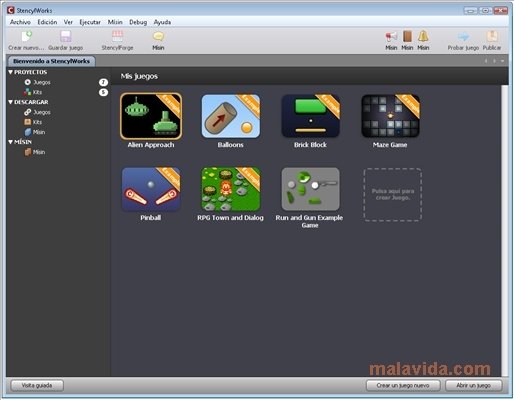Click the brown book Misin toolbar icon
This screenshot has height=400, width=514.
[x=407, y=36]
